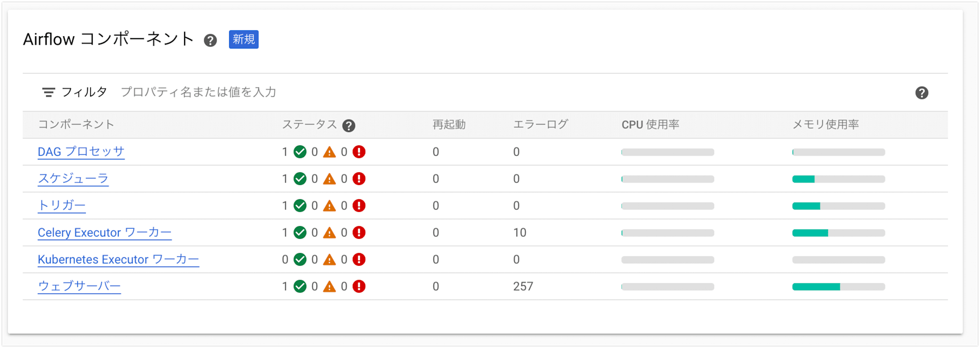The image size is (980, 348).
Task: Click the エラーログ column header
Action: coord(540,125)
